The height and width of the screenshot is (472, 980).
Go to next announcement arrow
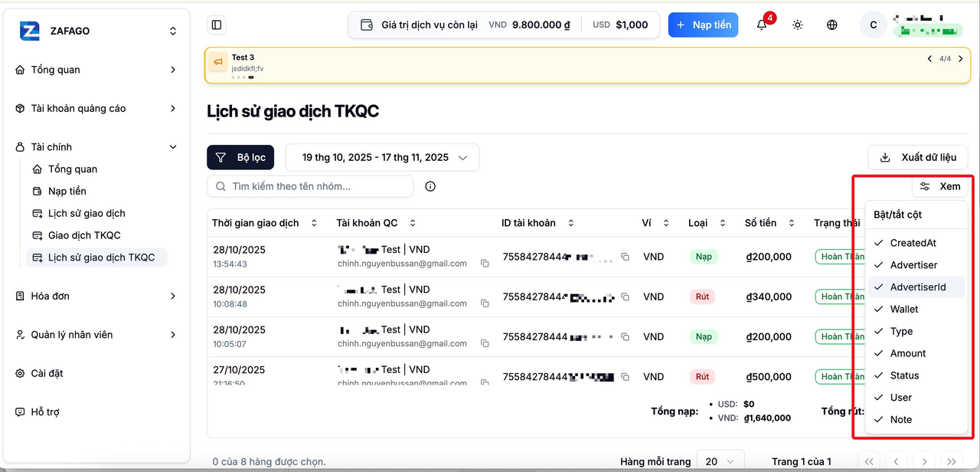pyautogui.click(x=960, y=59)
